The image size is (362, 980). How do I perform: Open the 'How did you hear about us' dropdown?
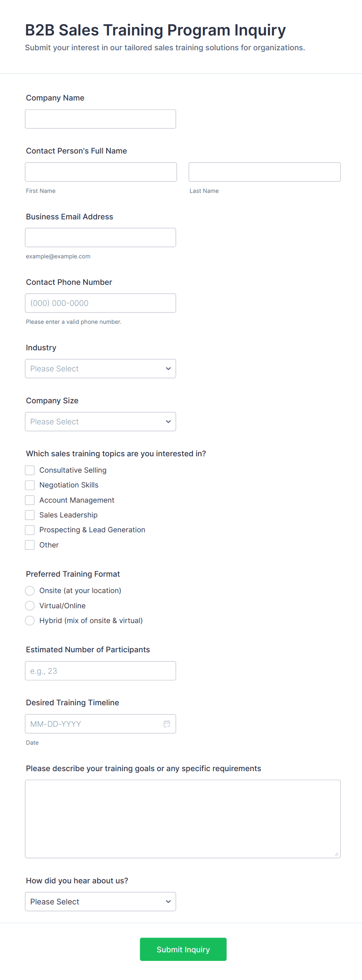[100, 902]
